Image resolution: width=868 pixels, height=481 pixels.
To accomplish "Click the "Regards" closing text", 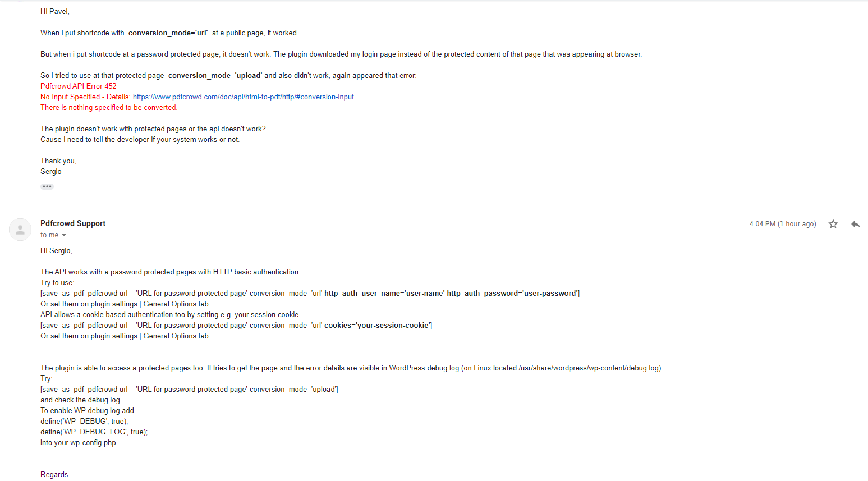I will [54, 475].
